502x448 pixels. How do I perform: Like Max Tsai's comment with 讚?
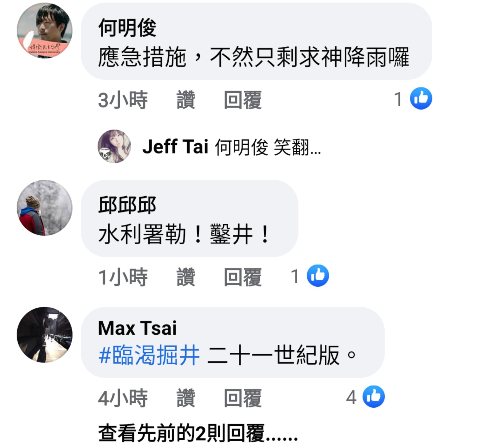pos(186,398)
